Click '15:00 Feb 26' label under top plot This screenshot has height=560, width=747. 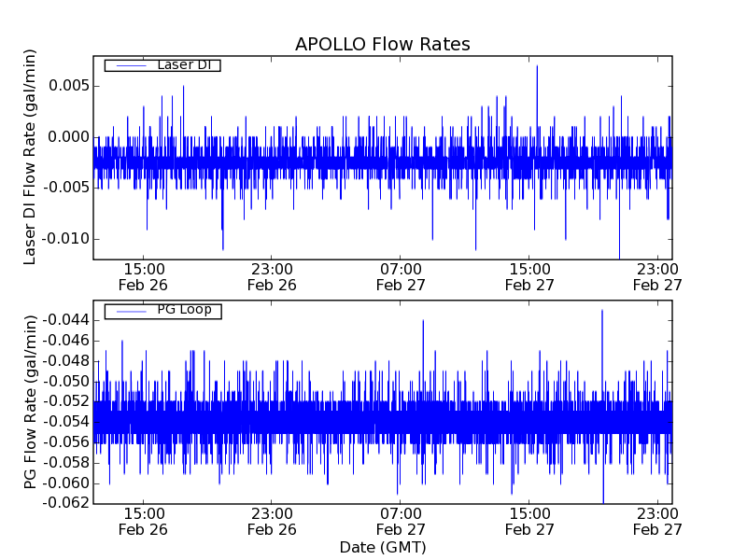144,277
